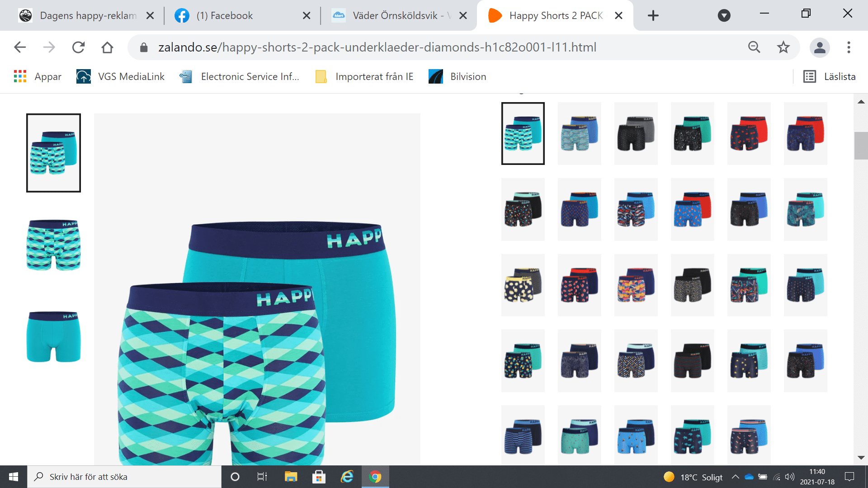Open the Appar apps grid shortcut
The height and width of the screenshot is (488, 868).
pyautogui.click(x=38, y=76)
